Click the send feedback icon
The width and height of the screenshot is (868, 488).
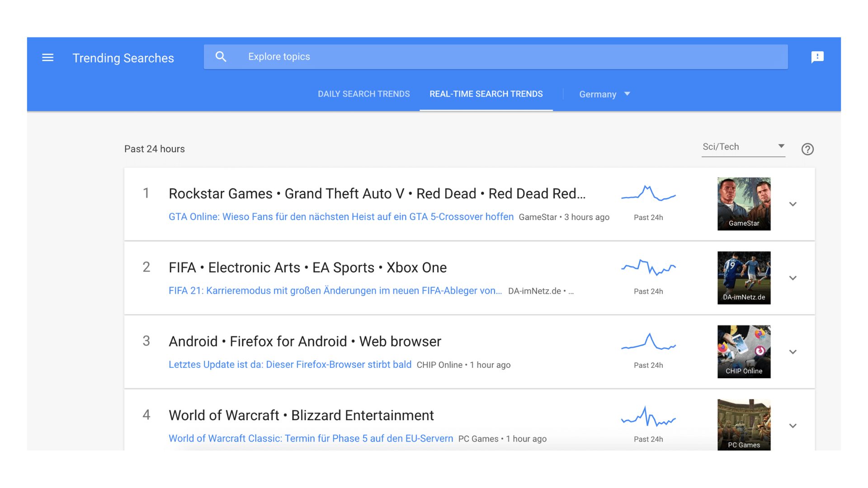pos(817,57)
